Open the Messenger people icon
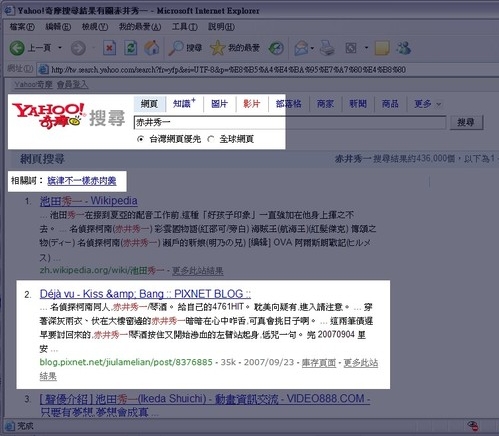 [404, 48]
